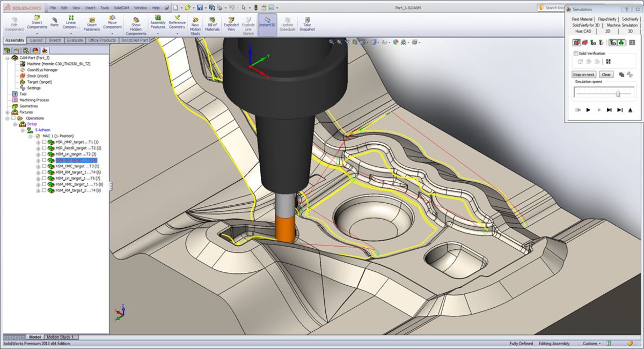Screen dimensions: 644x349
Task: Collapse the Setup tree node
Action: (x=14, y=124)
